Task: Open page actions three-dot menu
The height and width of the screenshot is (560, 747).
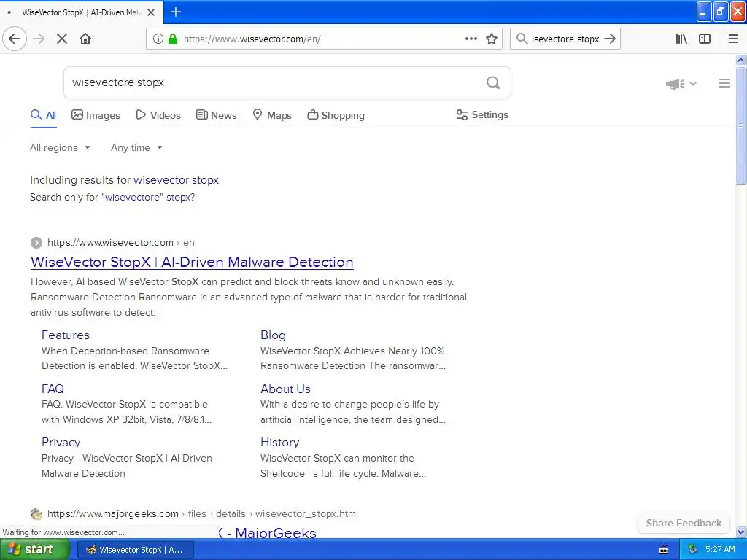Action: tap(471, 39)
